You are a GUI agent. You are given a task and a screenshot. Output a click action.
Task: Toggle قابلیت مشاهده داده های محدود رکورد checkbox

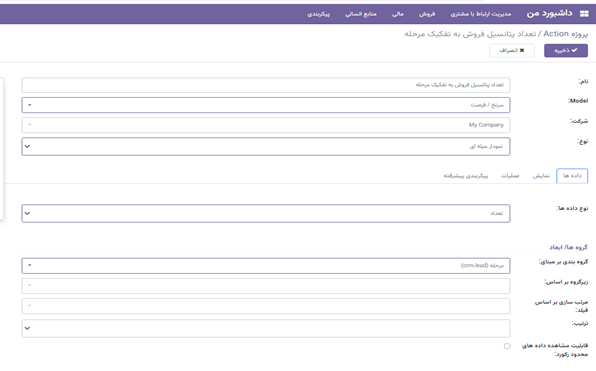507,346
